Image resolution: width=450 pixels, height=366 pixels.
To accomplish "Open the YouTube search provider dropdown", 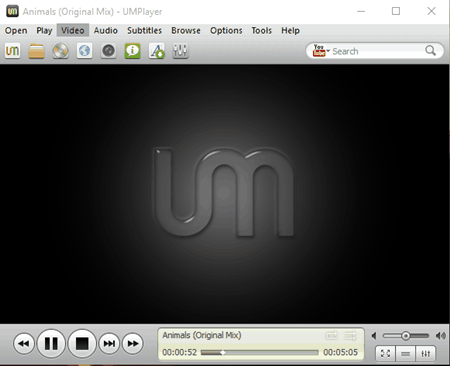I will pyautogui.click(x=321, y=51).
